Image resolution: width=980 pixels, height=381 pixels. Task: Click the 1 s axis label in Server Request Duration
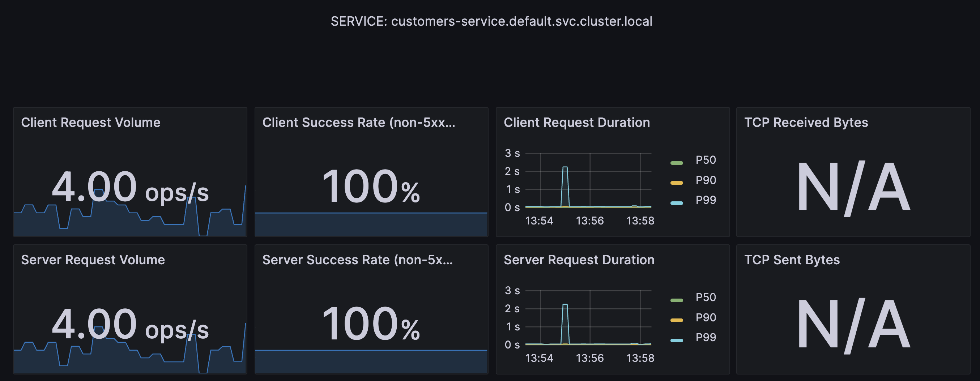click(x=512, y=327)
